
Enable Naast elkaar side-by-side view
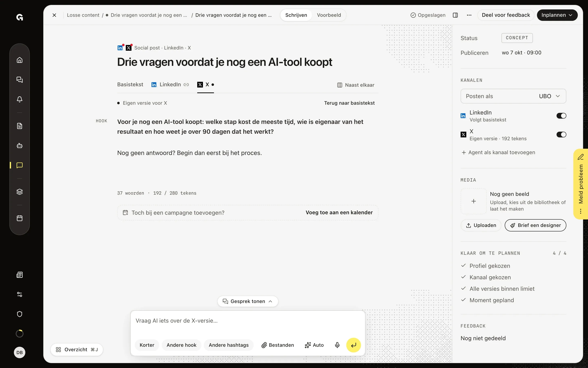tap(356, 85)
